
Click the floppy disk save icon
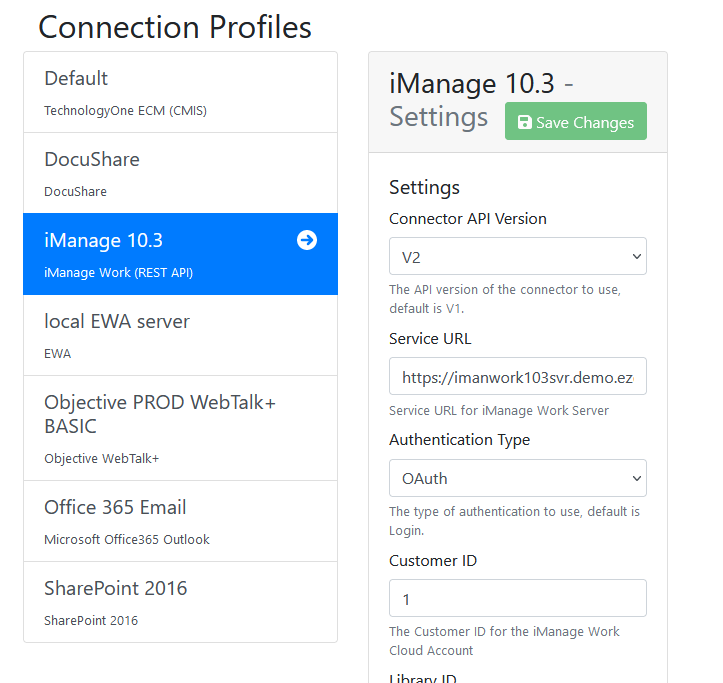[x=524, y=122]
